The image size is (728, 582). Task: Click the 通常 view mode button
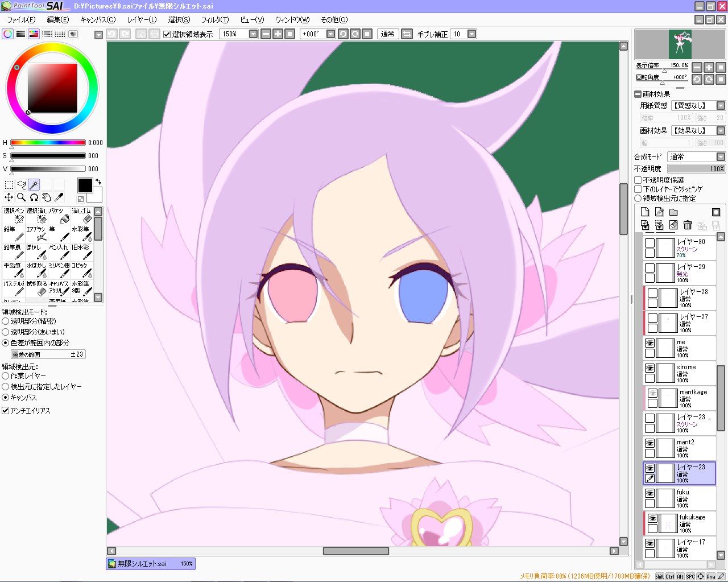point(388,34)
